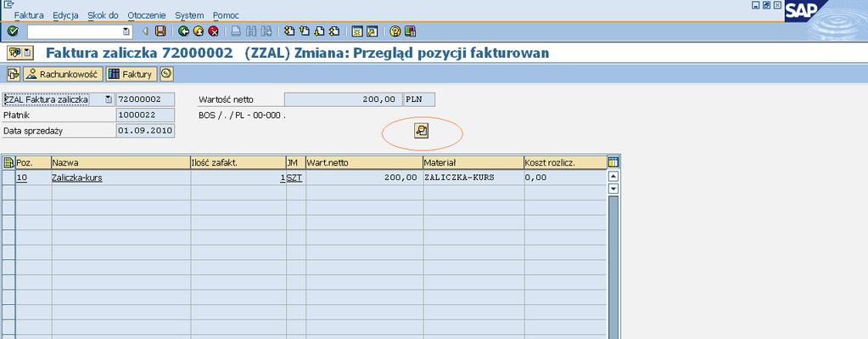Go to next page icon
The height and width of the screenshot is (339, 868).
pyautogui.click(x=319, y=31)
